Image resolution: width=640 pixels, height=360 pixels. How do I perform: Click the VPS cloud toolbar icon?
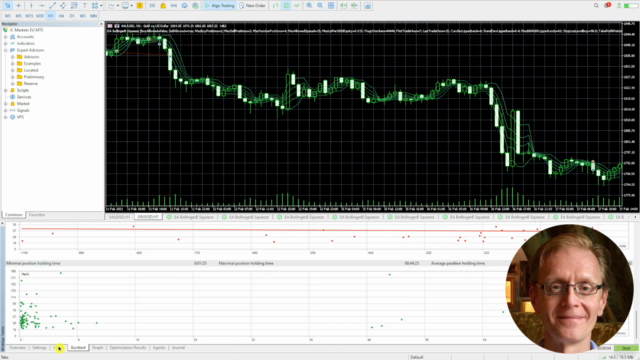pos(184,6)
